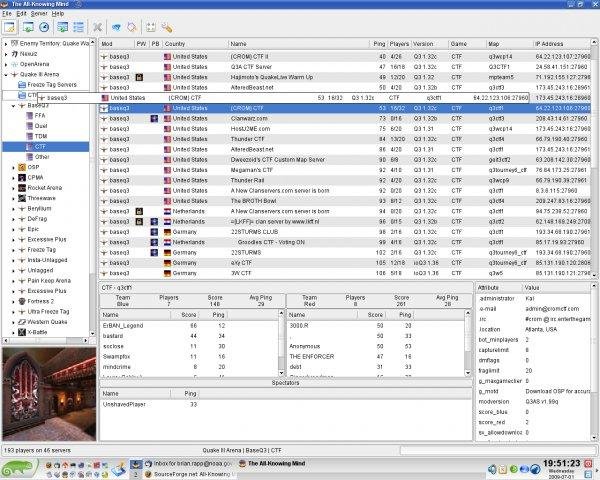Open the Server menu
The image size is (600, 480).
point(39,15)
